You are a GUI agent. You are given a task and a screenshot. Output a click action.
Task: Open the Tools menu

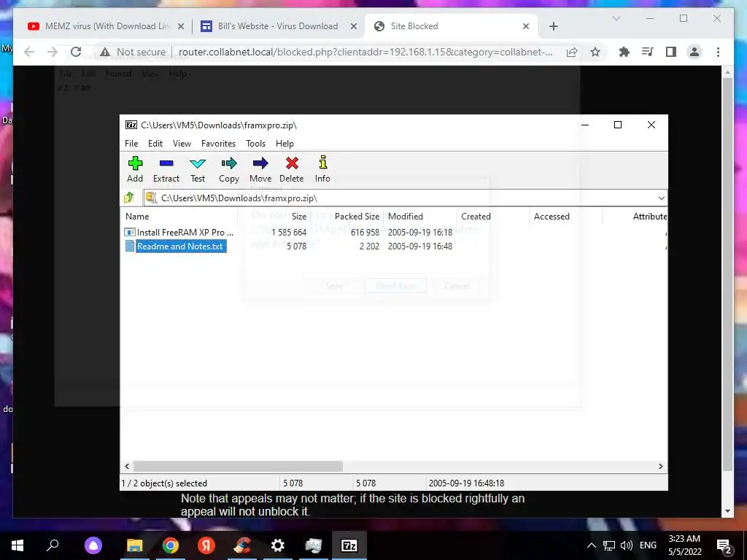point(255,144)
